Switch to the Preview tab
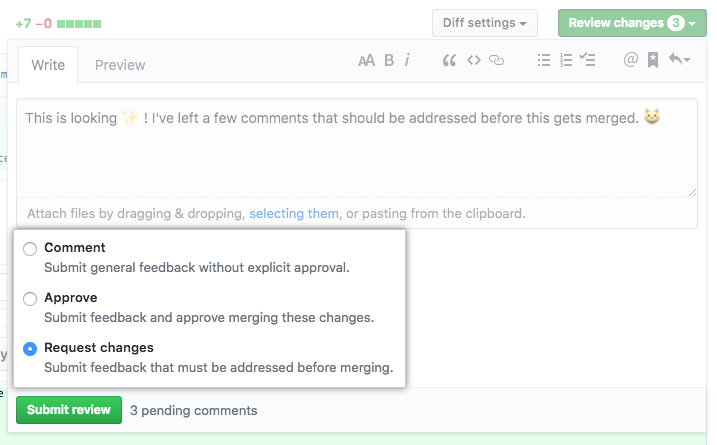The height and width of the screenshot is (445, 717). click(x=120, y=65)
